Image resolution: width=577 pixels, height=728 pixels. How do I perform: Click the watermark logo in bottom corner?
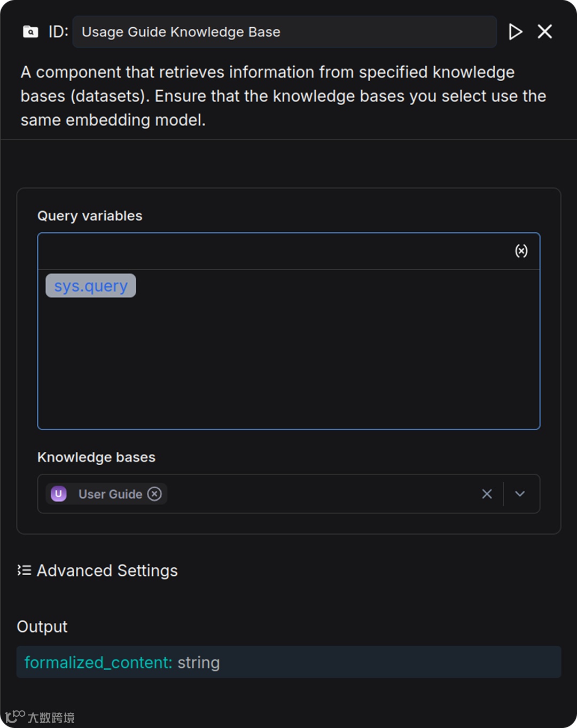40,717
